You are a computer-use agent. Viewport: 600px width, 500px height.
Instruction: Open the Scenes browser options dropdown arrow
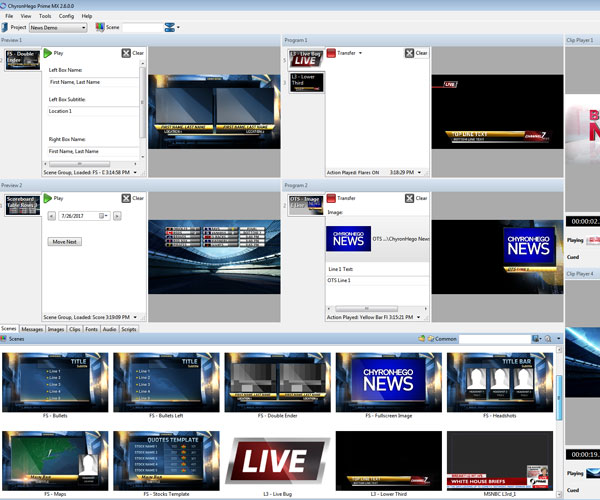[x=559, y=339]
